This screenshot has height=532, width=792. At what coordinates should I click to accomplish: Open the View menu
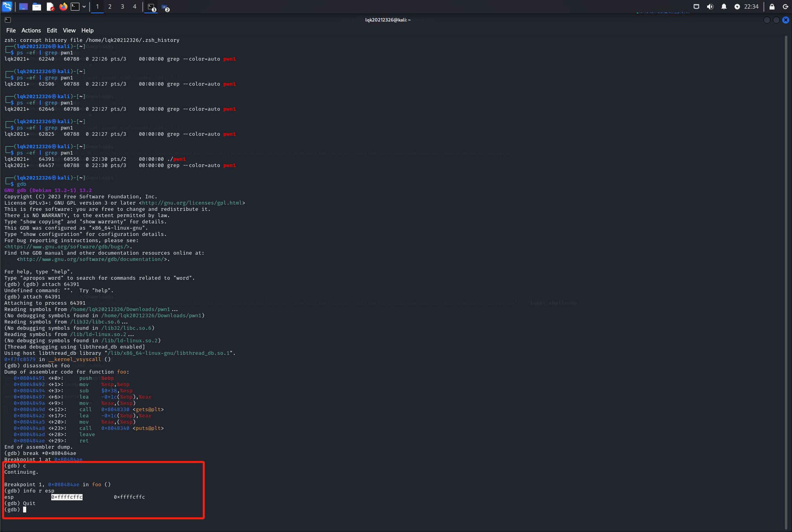(x=69, y=31)
